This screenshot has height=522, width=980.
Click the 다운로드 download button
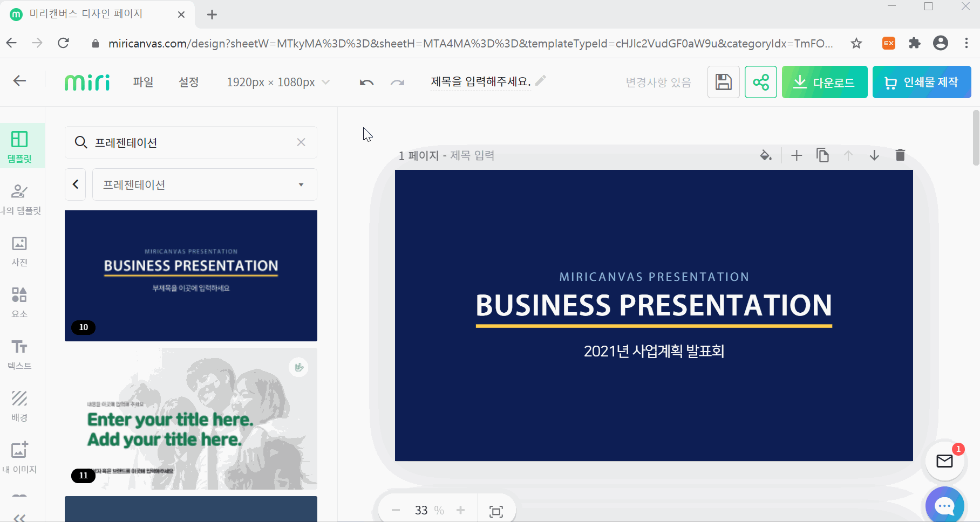coord(825,82)
